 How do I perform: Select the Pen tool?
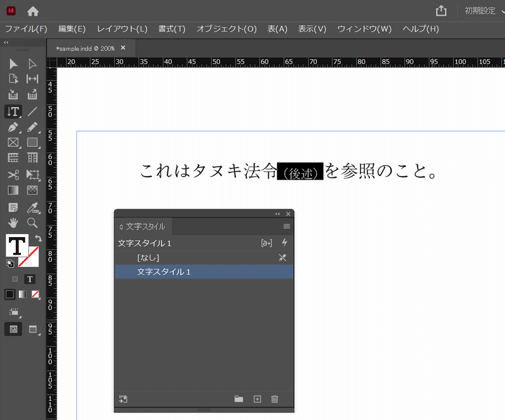(13, 127)
